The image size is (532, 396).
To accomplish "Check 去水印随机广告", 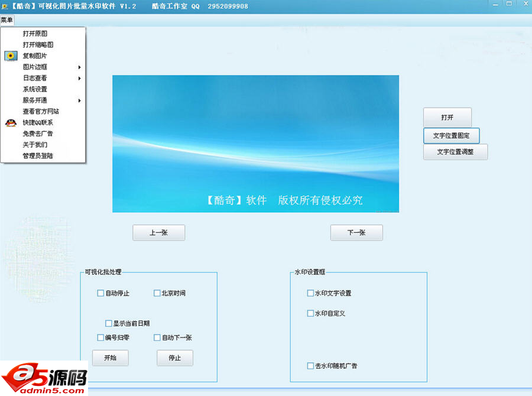I will (x=310, y=366).
